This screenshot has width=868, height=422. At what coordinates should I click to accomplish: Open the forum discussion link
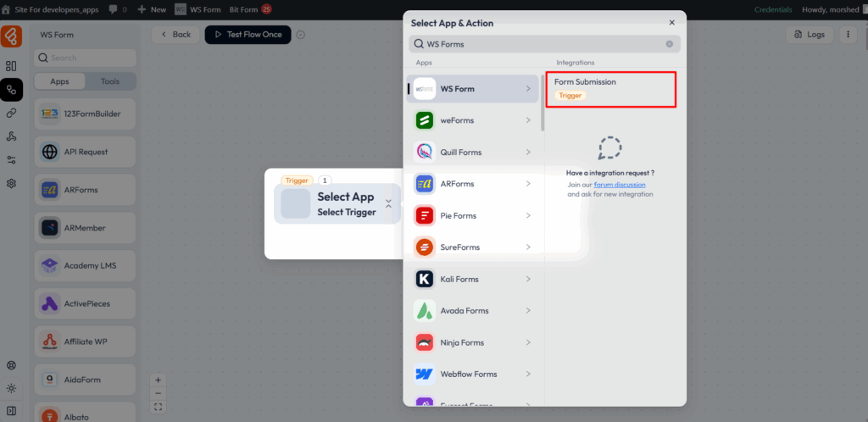(x=620, y=184)
